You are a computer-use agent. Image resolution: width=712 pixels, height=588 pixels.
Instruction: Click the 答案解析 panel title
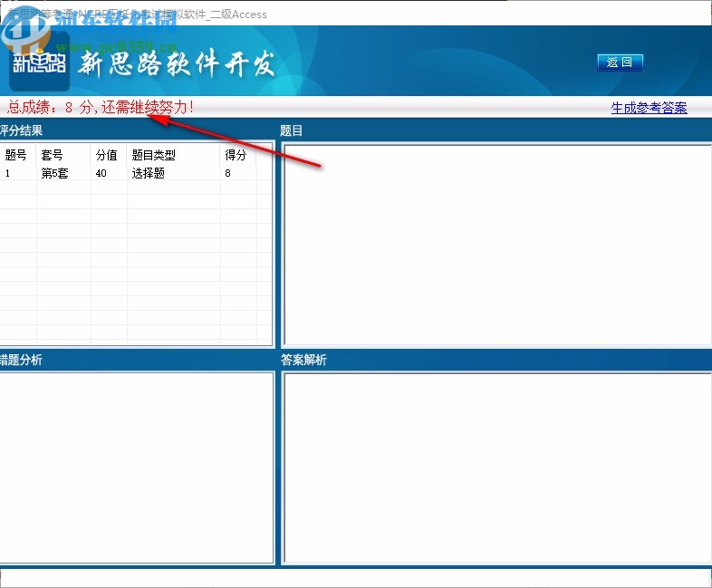click(303, 360)
